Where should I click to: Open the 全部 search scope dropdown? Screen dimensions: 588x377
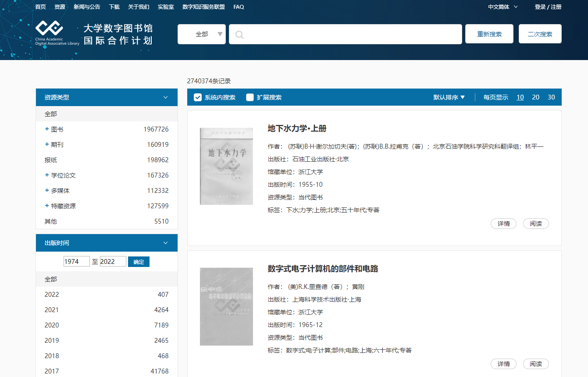point(202,34)
